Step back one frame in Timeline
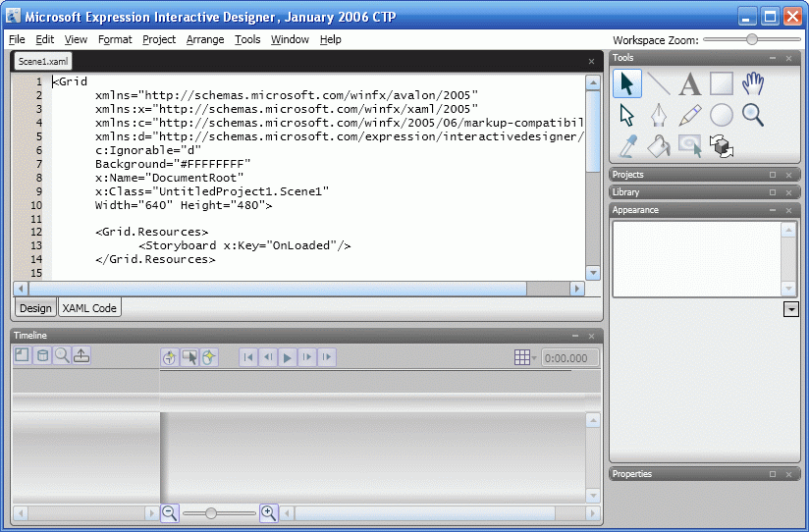This screenshot has width=809, height=532. pyautogui.click(x=268, y=357)
